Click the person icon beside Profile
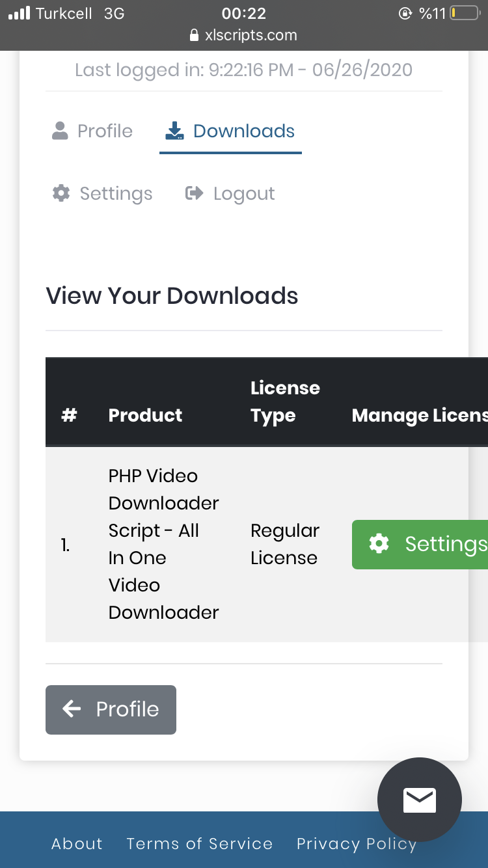The height and width of the screenshot is (868, 488). (60, 131)
